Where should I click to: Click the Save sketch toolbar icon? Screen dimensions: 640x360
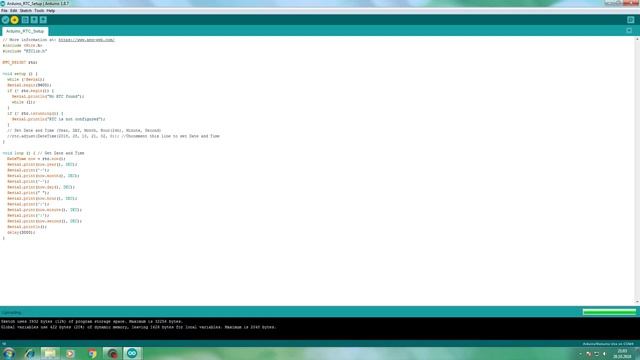[43, 20]
